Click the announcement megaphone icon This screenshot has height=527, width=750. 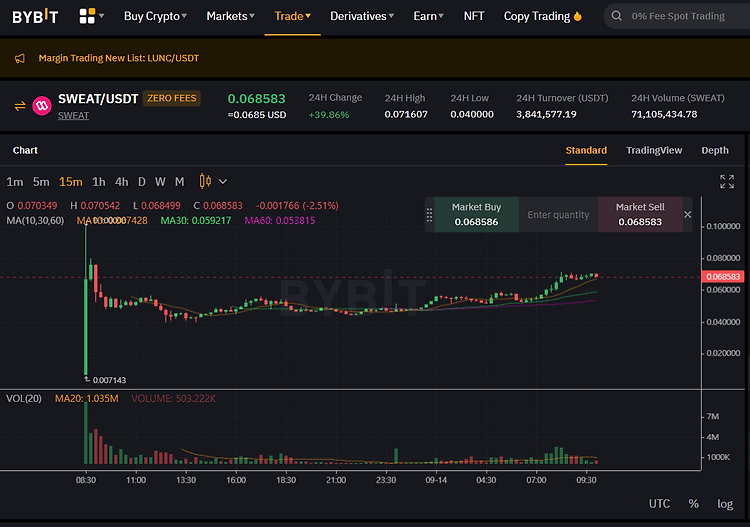[20, 58]
